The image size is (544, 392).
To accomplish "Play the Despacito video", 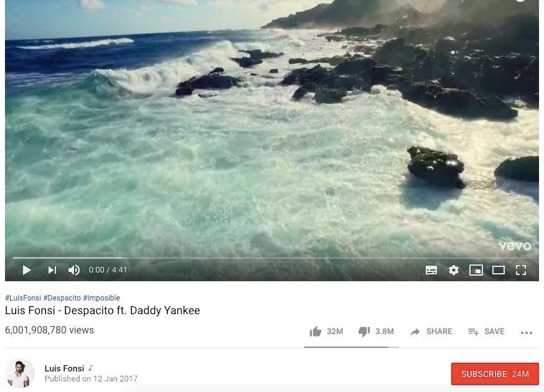I will pos(27,270).
